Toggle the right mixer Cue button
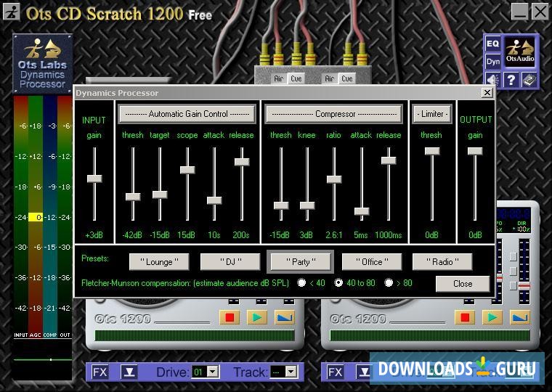The width and height of the screenshot is (552, 392). tap(346, 78)
